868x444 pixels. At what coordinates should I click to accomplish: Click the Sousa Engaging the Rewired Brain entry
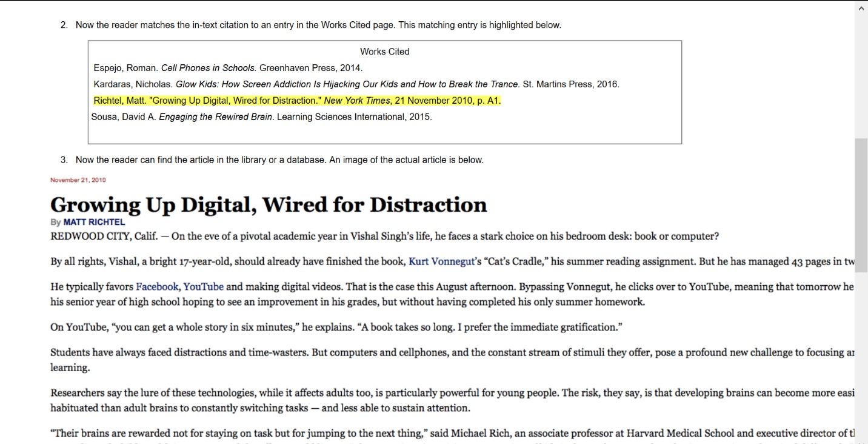[x=261, y=117]
